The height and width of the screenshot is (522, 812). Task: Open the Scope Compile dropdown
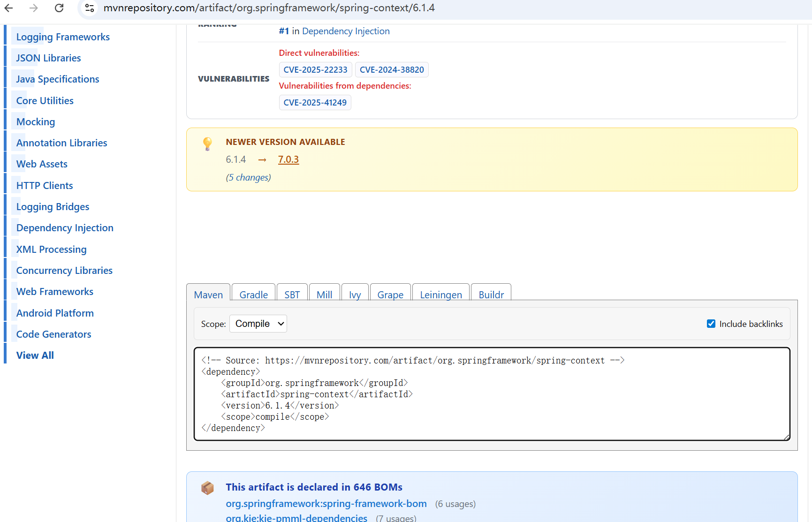point(258,324)
